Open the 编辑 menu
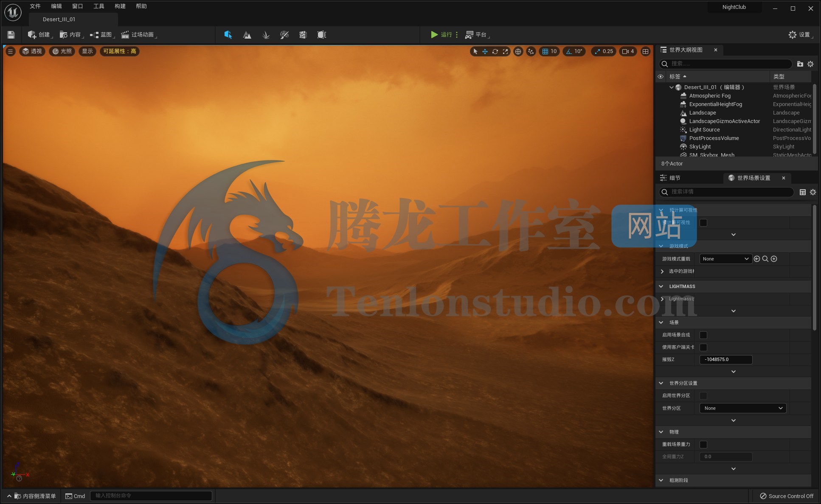821x504 pixels. pos(56,6)
